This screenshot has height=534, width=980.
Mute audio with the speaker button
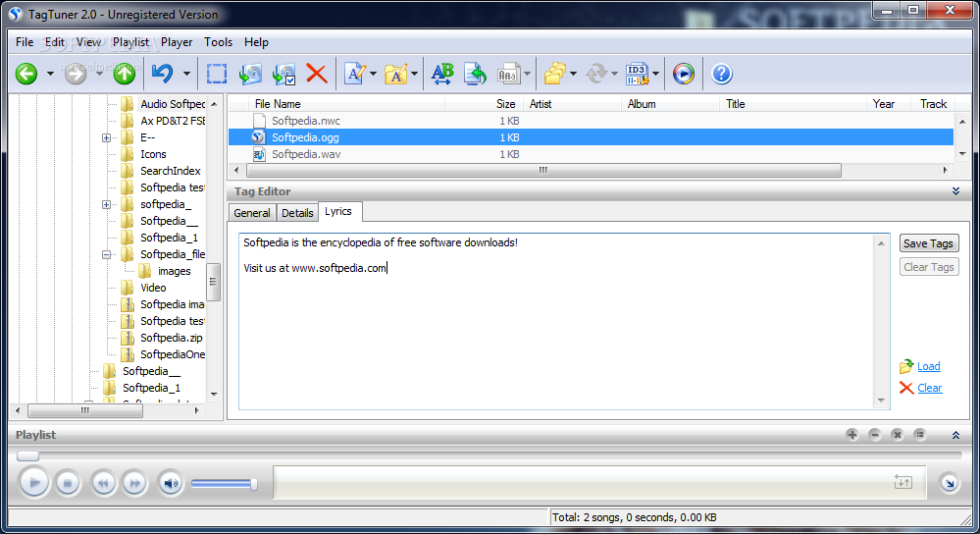[171, 483]
